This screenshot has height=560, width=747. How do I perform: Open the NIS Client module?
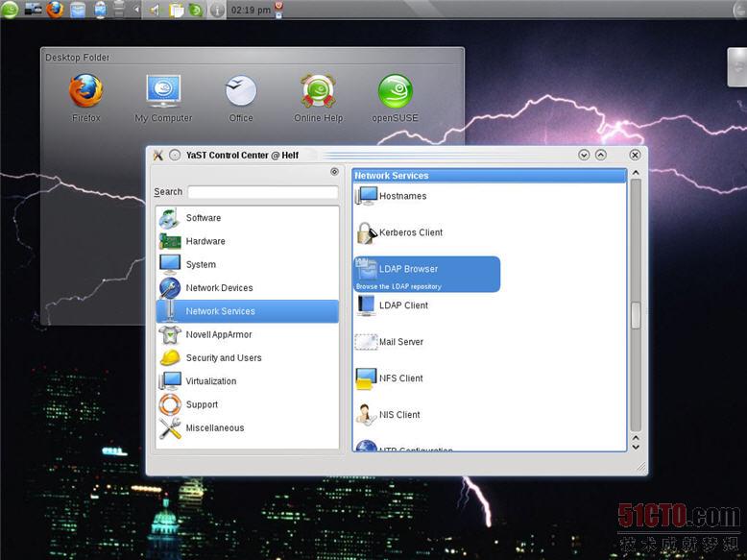pyautogui.click(x=388, y=415)
